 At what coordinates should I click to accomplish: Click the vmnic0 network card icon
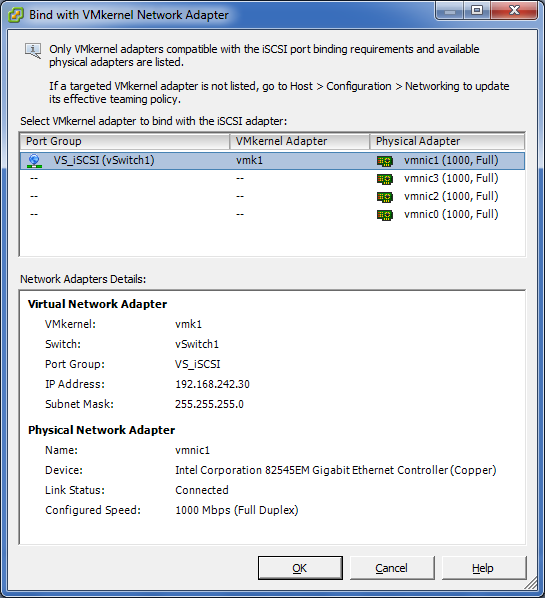tap(384, 215)
